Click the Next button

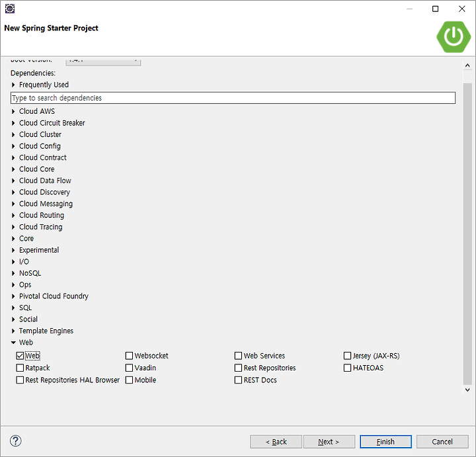(x=329, y=442)
